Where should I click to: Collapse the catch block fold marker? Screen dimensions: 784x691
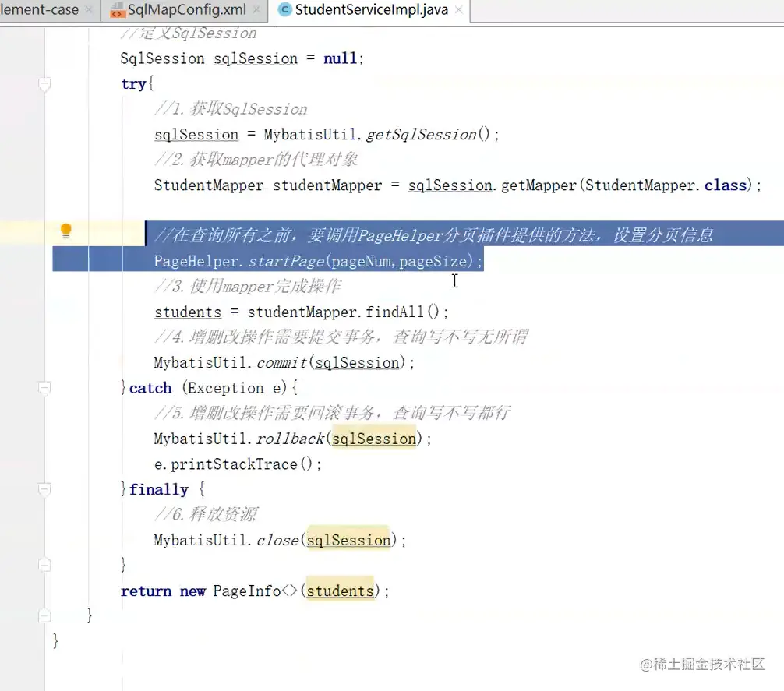click(x=44, y=388)
